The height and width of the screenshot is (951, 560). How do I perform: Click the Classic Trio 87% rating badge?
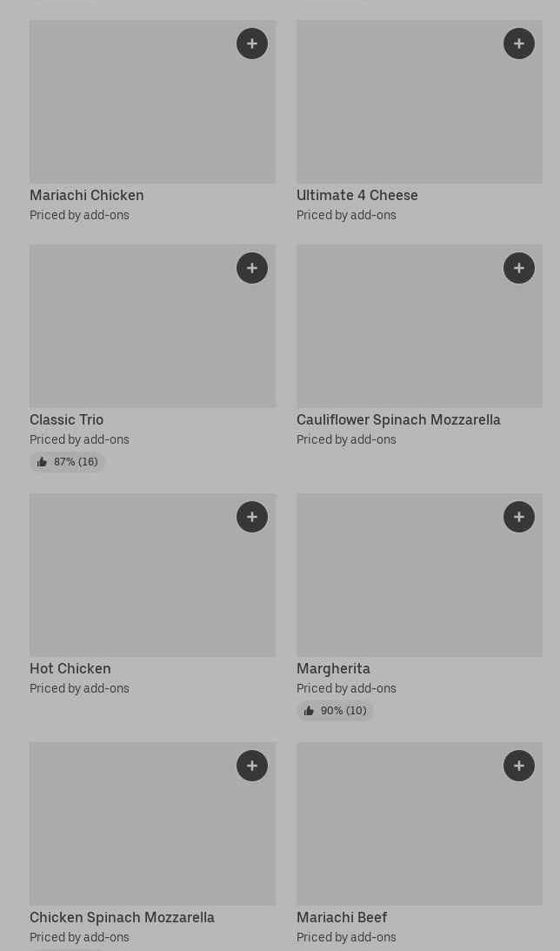[x=68, y=462]
